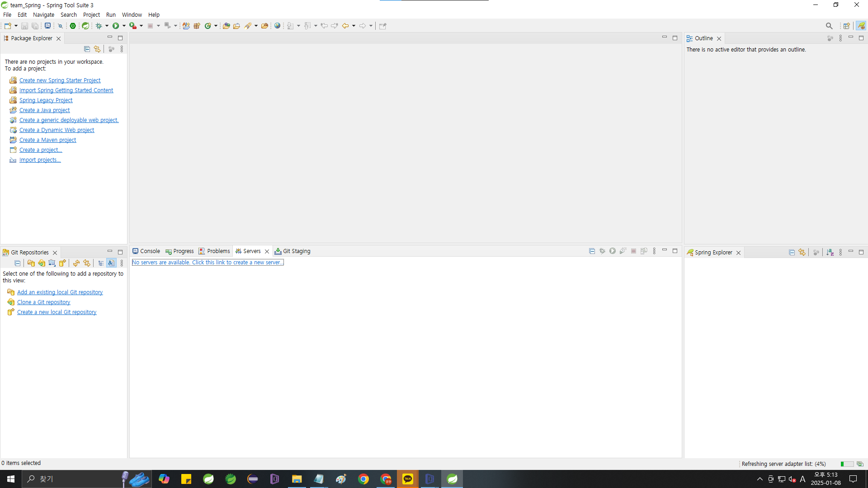
Task: Expand the New wizard dropdown arrow
Action: click(16, 26)
